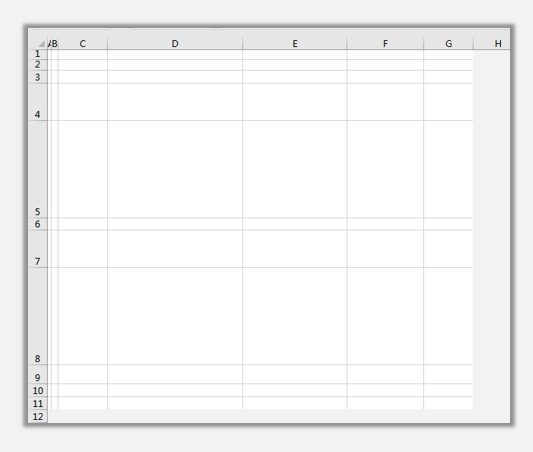Image resolution: width=533 pixels, height=452 pixels.
Task: Select row 4 header
Action: (37, 102)
